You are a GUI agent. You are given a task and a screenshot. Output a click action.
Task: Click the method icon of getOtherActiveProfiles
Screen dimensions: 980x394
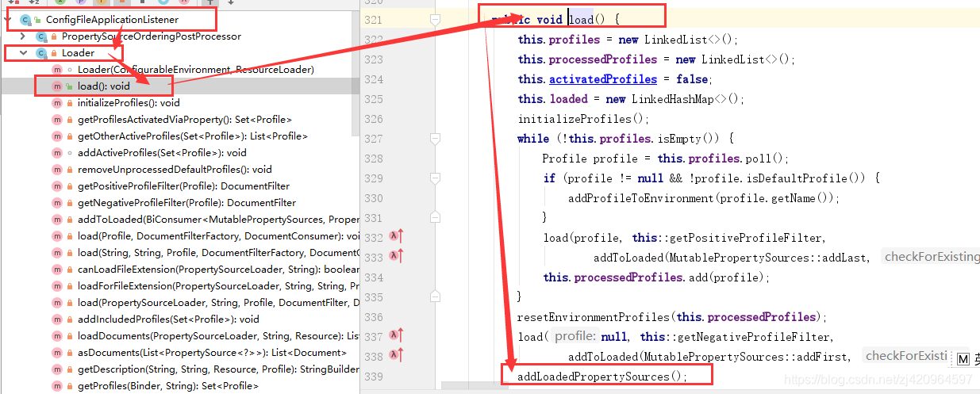coord(57,136)
